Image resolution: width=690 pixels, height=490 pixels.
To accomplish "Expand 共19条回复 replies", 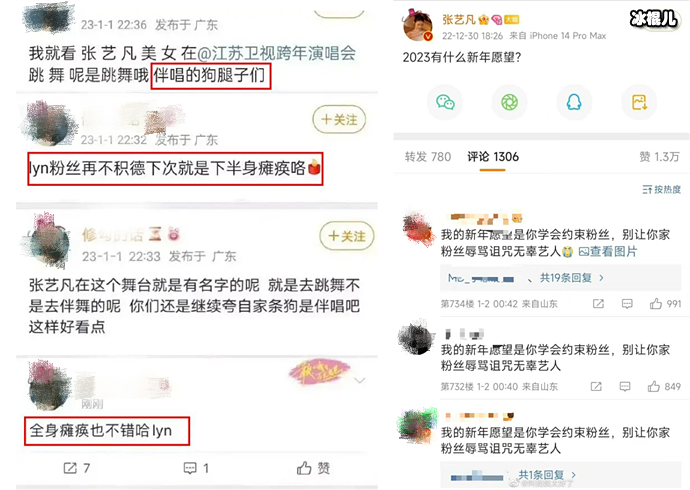I will point(571,278).
